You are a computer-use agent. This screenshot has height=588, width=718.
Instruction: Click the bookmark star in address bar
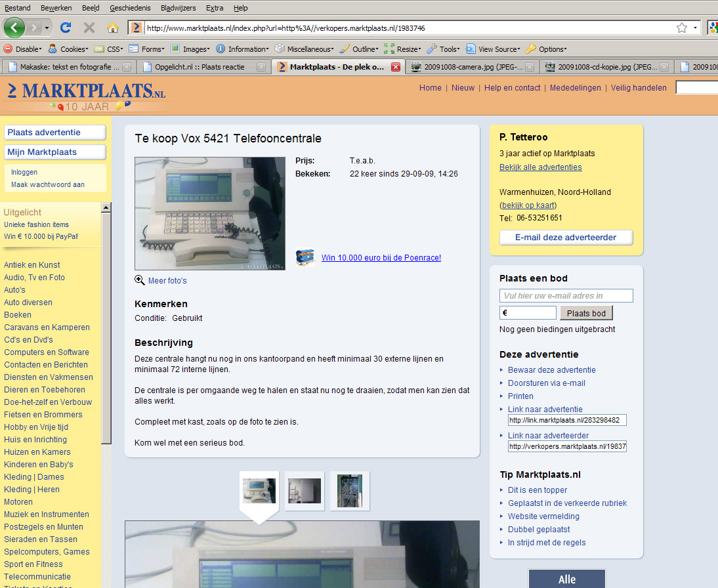[682, 28]
